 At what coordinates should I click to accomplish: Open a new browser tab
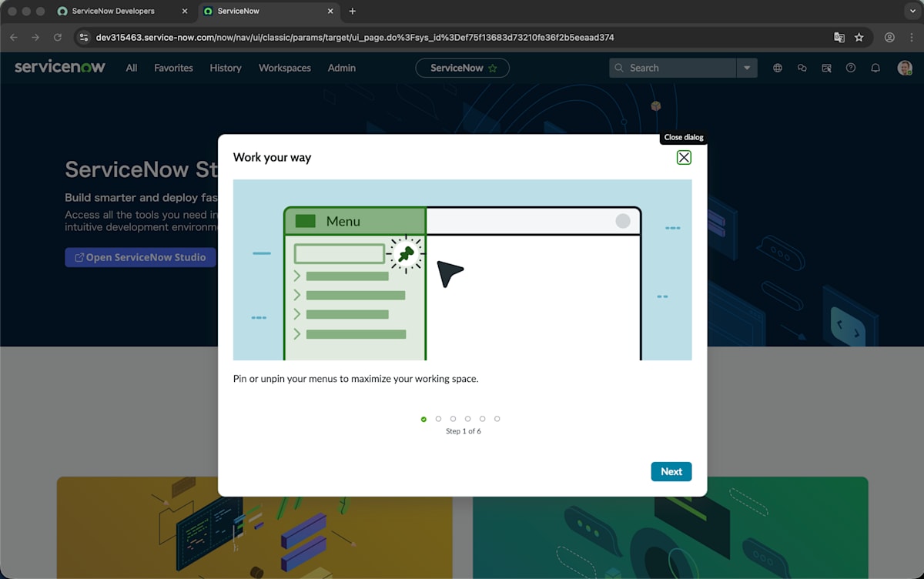click(x=353, y=12)
